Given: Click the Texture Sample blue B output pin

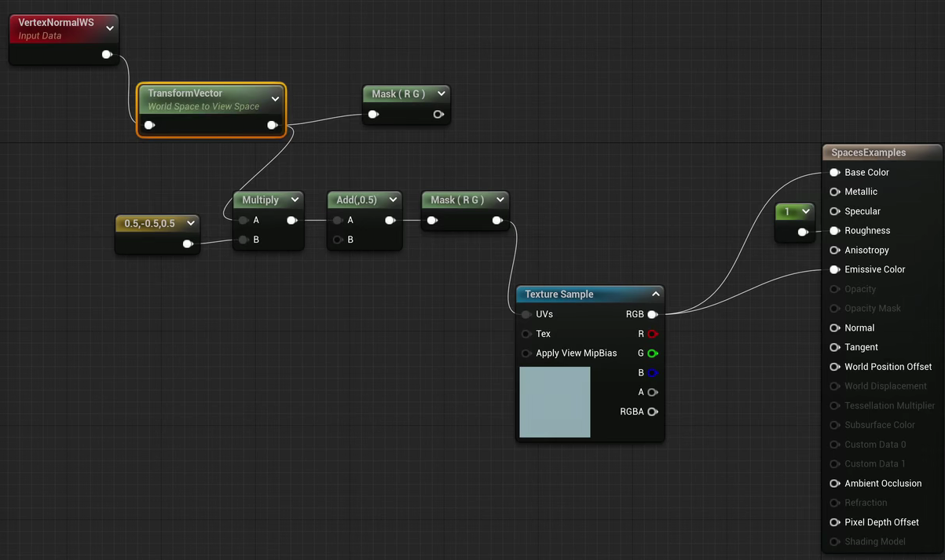Looking at the screenshot, I should tap(652, 373).
